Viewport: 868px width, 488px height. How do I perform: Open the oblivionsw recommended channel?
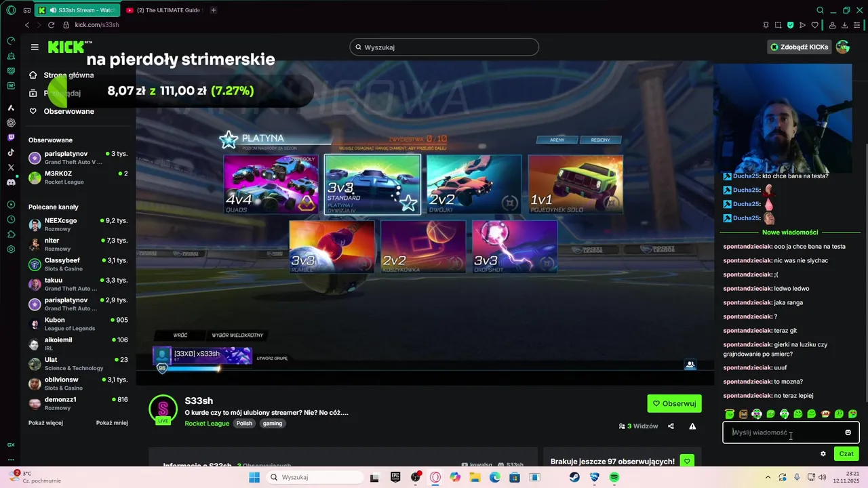pyautogui.click(x=78, y=384)
